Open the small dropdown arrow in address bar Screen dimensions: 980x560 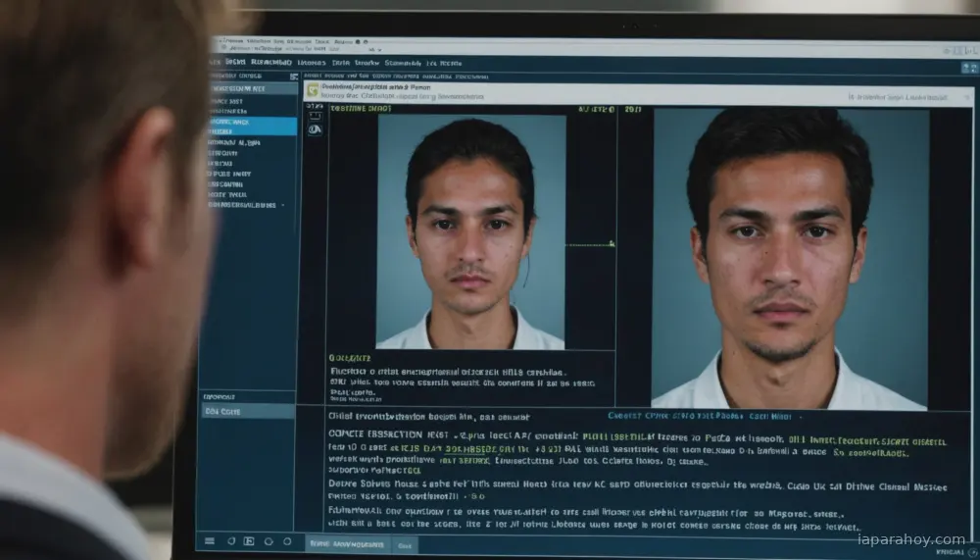click(379, 50)
